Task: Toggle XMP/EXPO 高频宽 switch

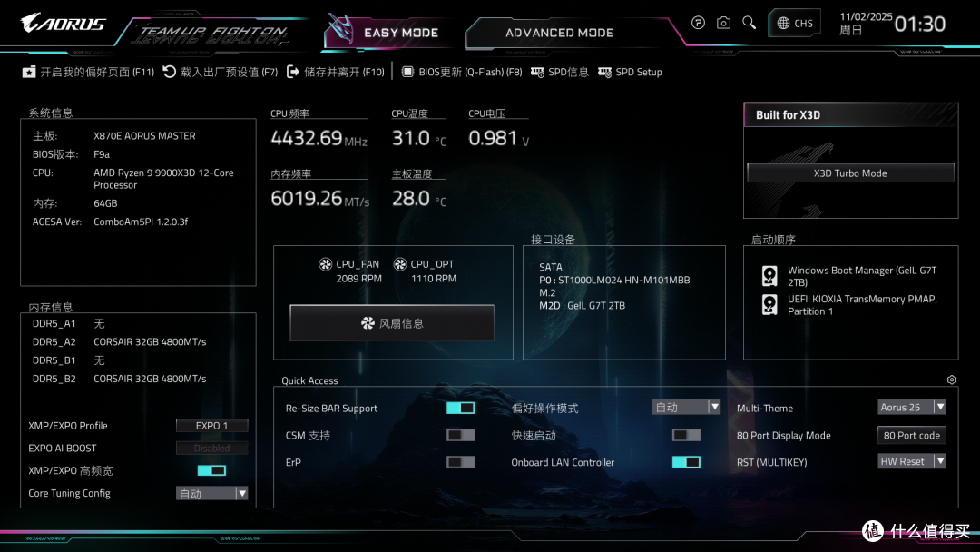Action: pyautogui.click(x=211, y=470)
